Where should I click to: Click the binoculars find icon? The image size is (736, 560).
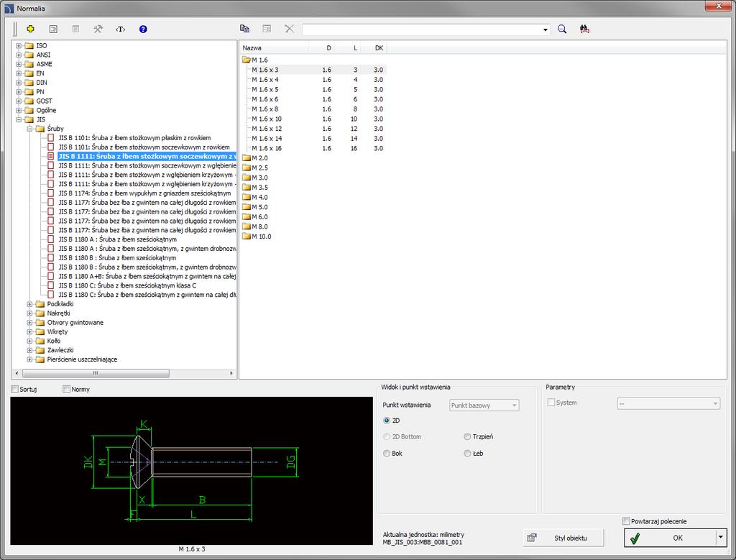[x=584, y=29]
